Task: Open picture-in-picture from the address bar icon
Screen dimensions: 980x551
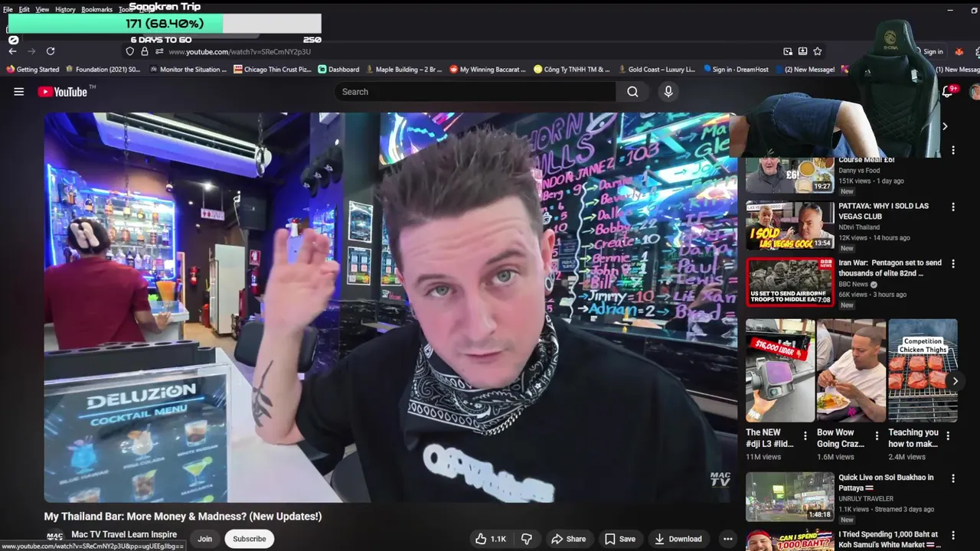Action: click(x=788, y=51)
